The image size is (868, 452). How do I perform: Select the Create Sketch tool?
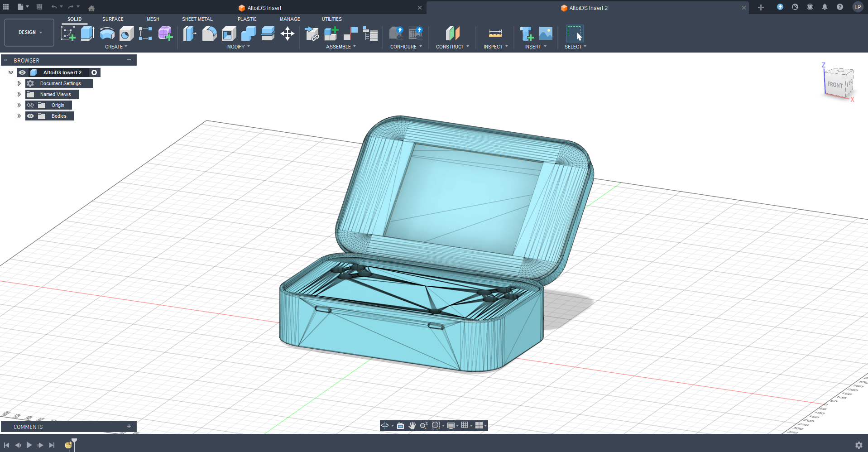[x=68, y=34]
